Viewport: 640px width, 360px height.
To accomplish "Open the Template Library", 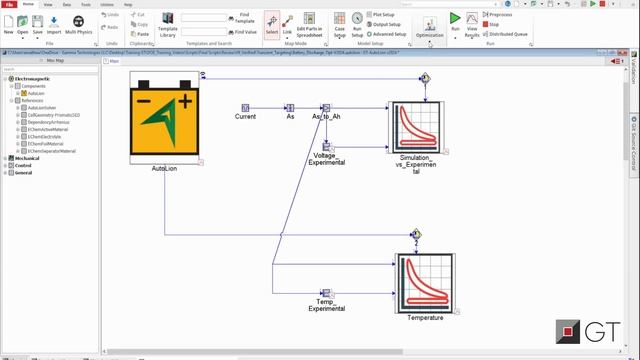I will pos(168,25).
